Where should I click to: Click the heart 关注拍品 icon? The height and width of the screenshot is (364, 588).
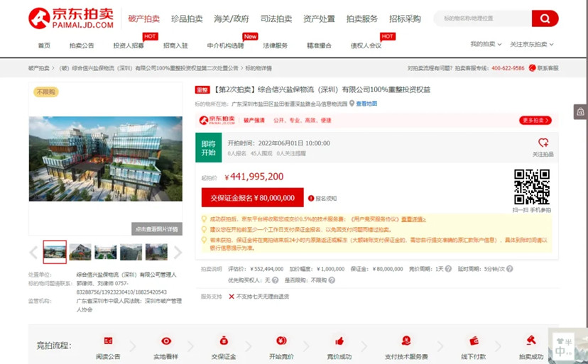[543, 143]
